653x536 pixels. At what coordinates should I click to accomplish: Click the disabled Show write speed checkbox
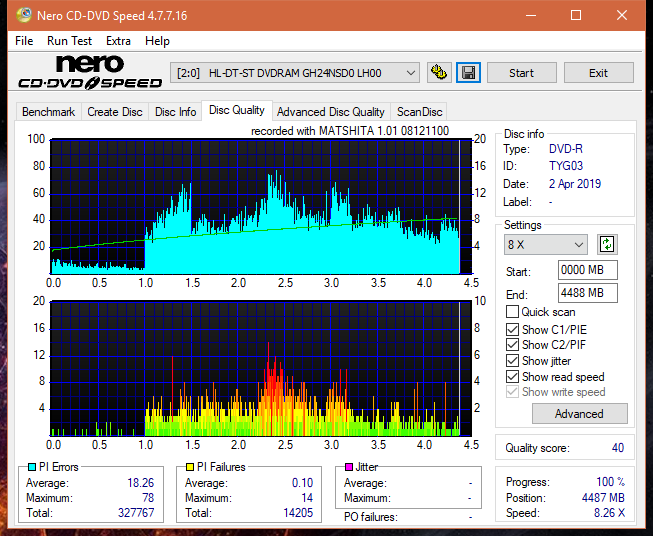(512, 392)
